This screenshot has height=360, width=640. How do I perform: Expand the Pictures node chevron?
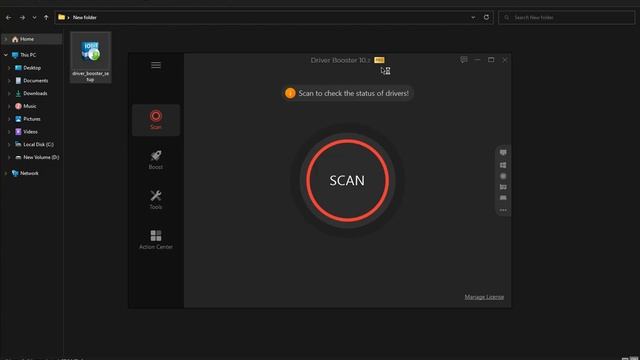[9, 119]
